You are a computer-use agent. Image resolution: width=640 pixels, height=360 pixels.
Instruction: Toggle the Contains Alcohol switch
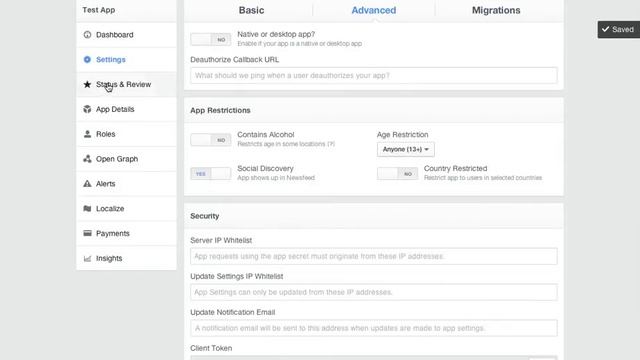(211, 140)
